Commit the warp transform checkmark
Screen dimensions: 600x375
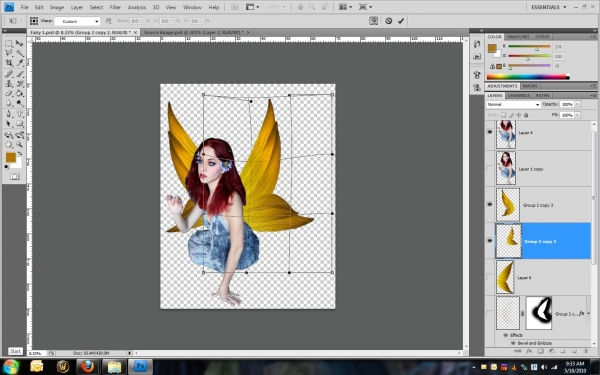coord(401,21)
